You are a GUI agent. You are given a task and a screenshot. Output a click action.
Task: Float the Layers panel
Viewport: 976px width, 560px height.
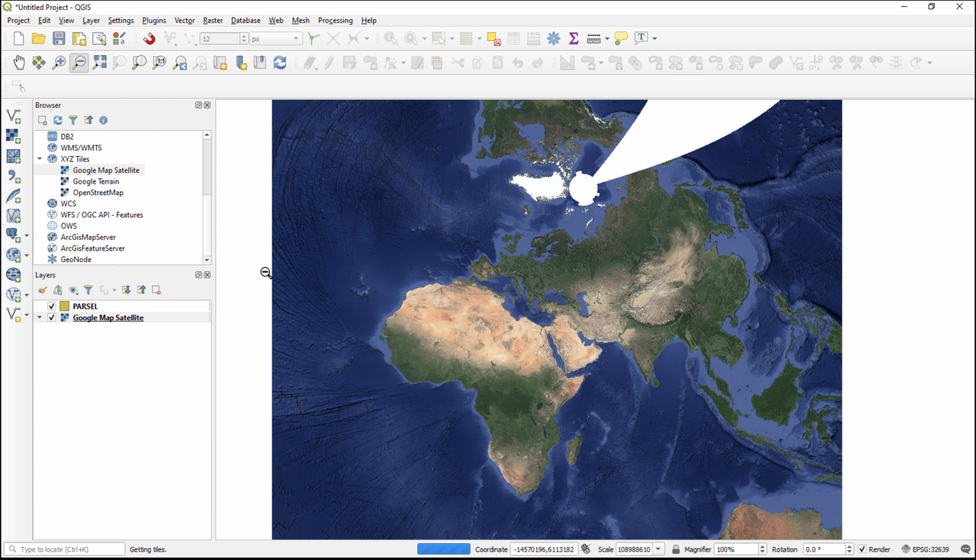click(198, 275)
